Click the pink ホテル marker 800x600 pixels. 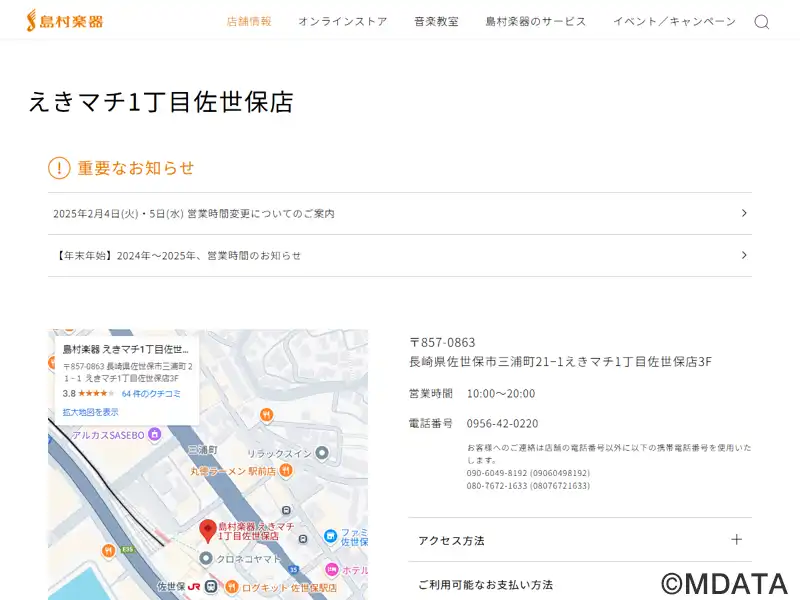(x=332, y=570)
